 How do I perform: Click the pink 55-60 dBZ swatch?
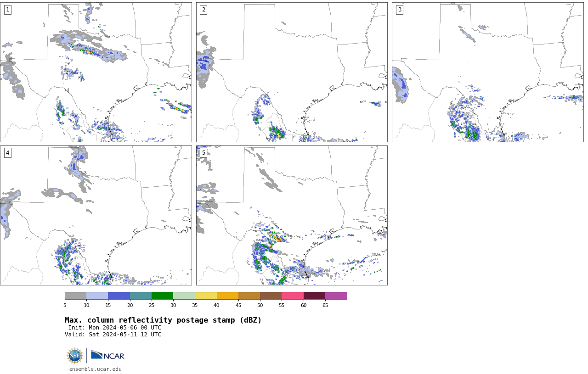coord(293,296)
